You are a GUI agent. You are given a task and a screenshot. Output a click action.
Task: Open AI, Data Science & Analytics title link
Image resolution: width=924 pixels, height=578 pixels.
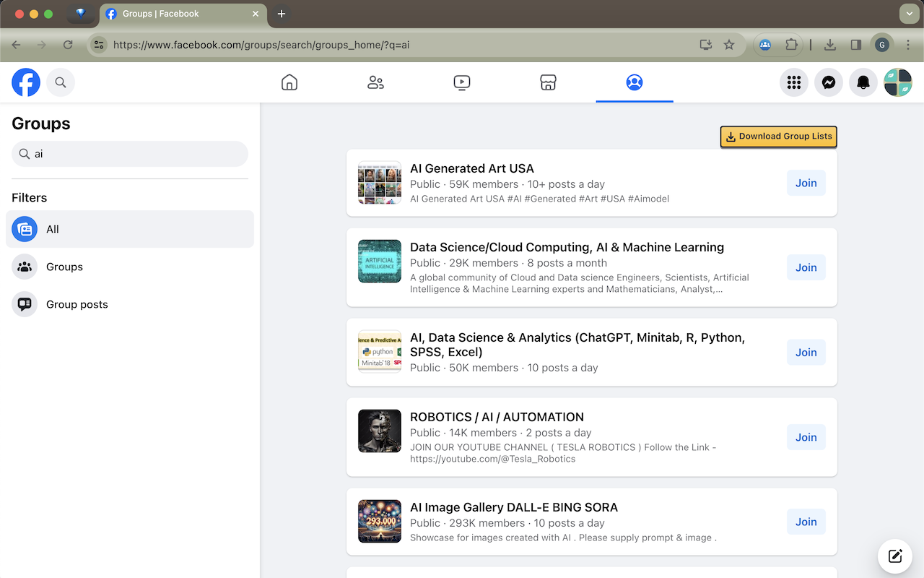(x=577, y=345)
